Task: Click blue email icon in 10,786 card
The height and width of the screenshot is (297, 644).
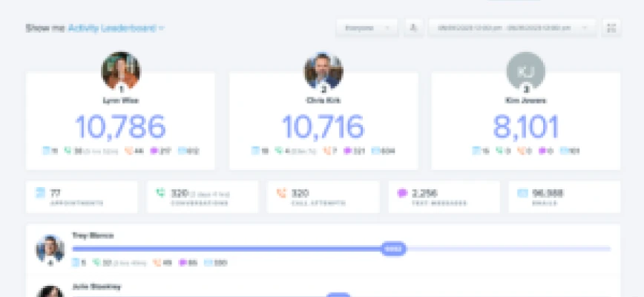Action: (x=182, y=151)
